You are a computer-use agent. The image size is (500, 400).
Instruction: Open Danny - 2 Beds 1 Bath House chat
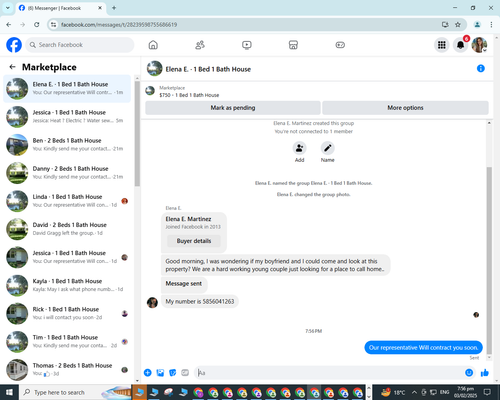pyautogui.click(x=67, y=173)
